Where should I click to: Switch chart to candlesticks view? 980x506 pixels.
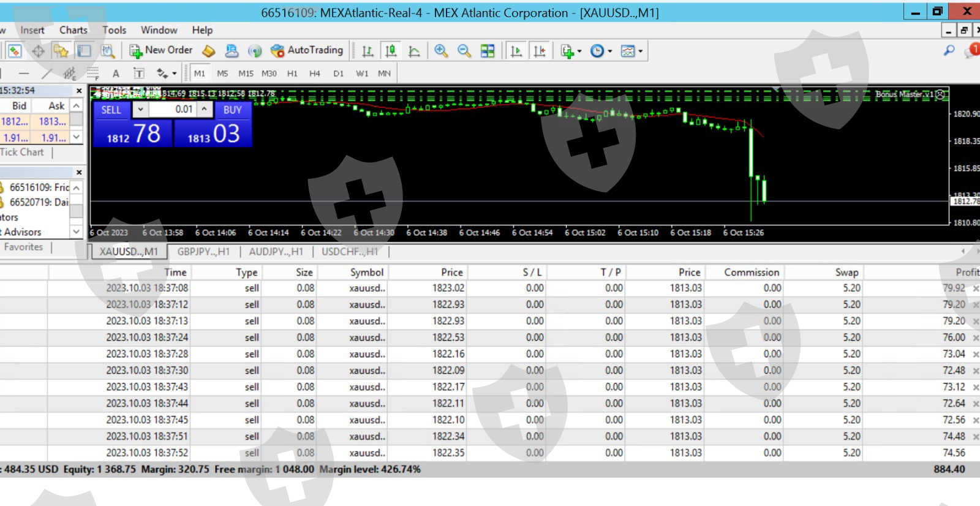[x=391, y=51]
